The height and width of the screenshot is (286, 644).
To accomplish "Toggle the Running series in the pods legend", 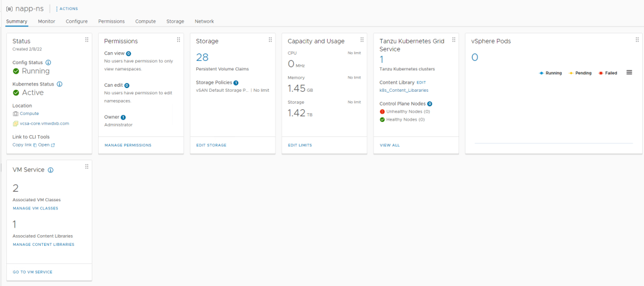I will point(550,73).
